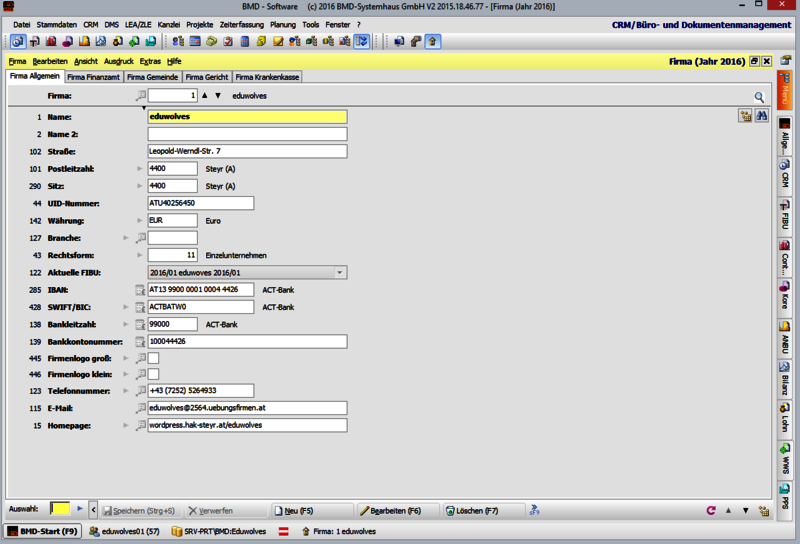Viewport: 800px width, 544px height.
Task: Open the Lohn module in right sidebar
Action: point(785,418)
